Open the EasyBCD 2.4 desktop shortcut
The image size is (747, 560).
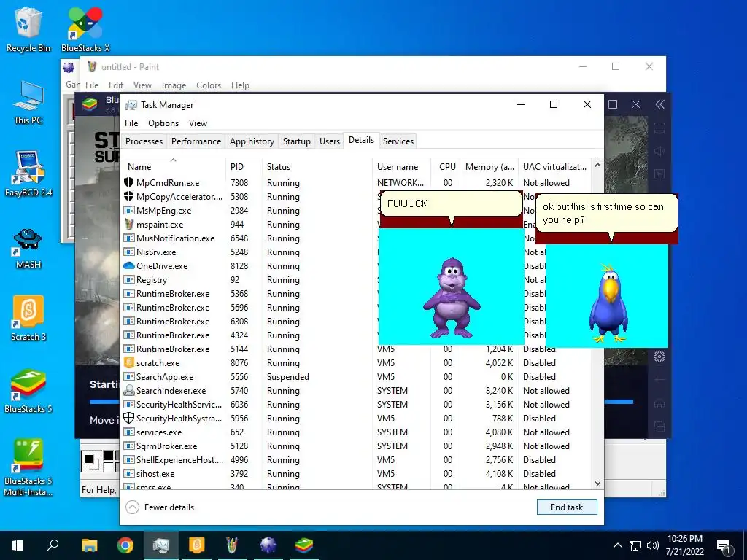point(28,174)
